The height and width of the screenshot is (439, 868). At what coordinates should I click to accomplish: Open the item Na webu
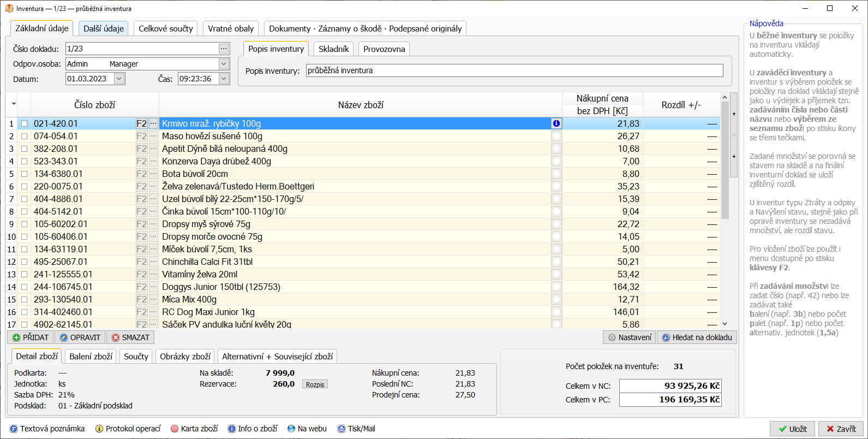(307, 429)
